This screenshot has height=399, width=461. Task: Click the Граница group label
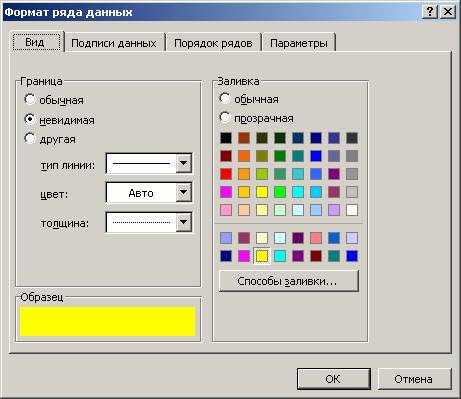point(41,81)
